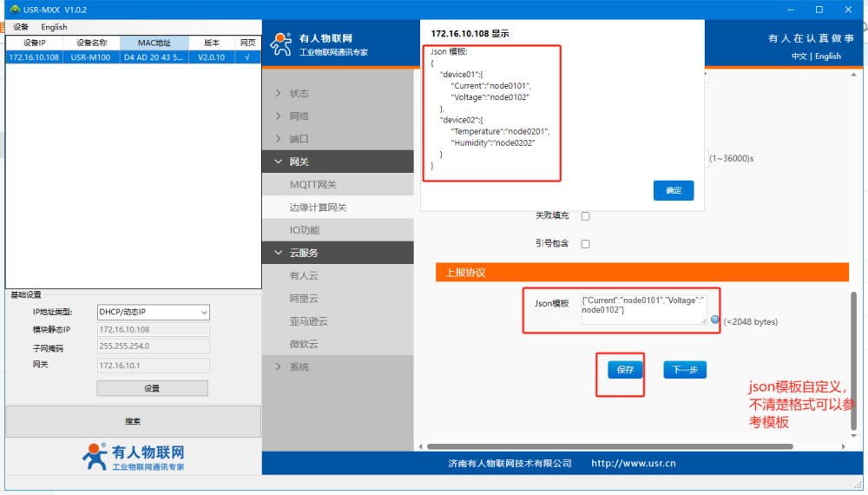Click the D4 AD 20 43 MAC address cell

coord(154,57)
